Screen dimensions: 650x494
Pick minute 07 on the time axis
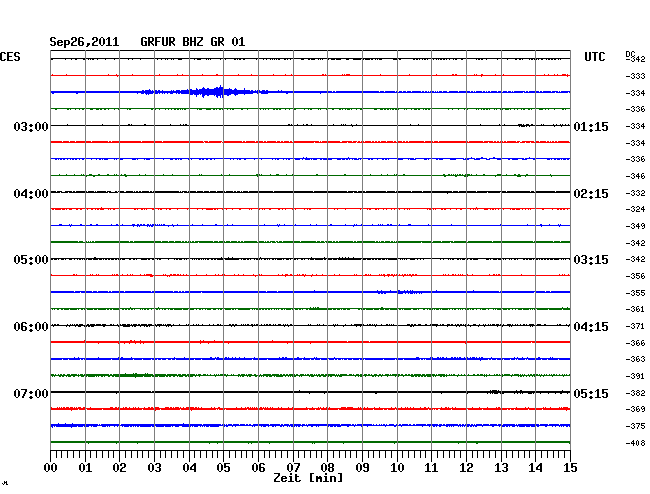pyautogui.click(x=293, y=468)
